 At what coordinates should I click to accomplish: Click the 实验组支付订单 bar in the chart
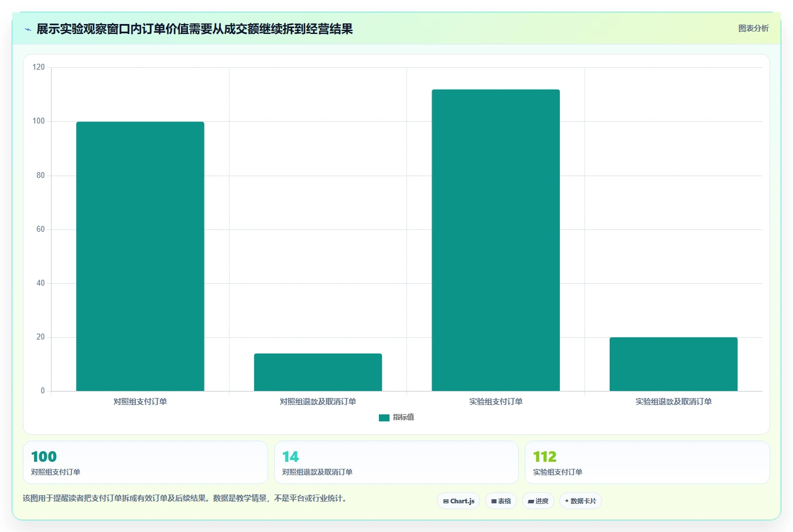(x=495, y=240)
